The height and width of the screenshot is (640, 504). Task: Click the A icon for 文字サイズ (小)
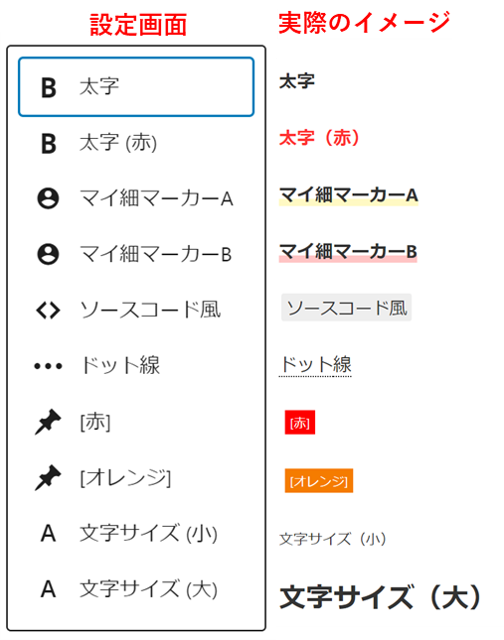point(48,533)
